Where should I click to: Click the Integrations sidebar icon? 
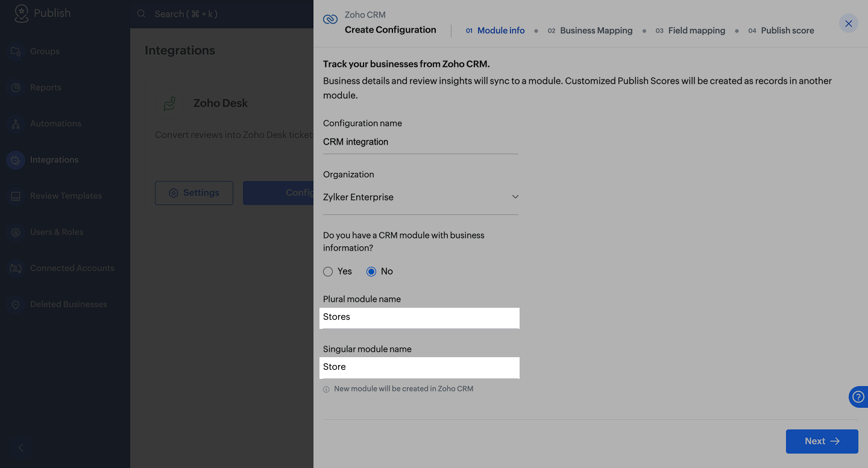coord(16,160)
